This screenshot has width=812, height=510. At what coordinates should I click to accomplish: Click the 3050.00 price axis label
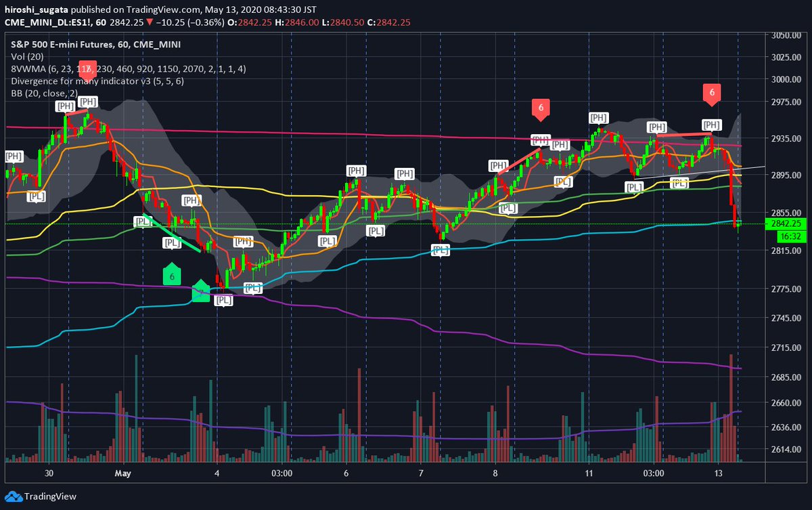(x=786, y=36)
